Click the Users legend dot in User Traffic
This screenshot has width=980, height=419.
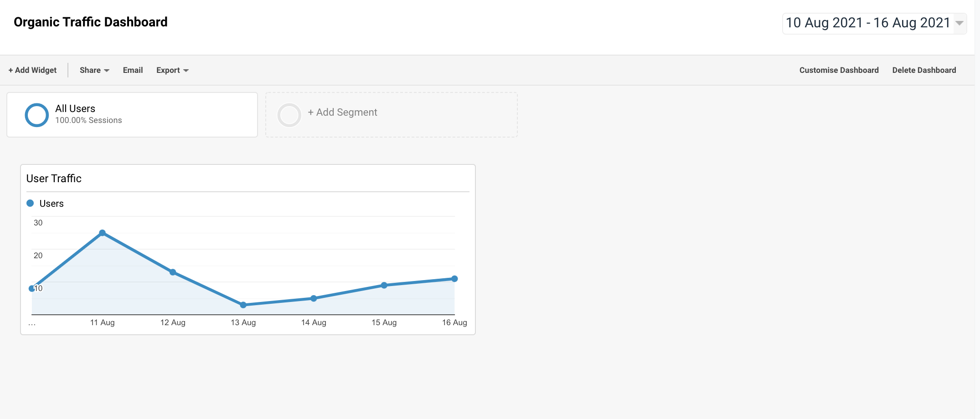click(x=30, y=203)
